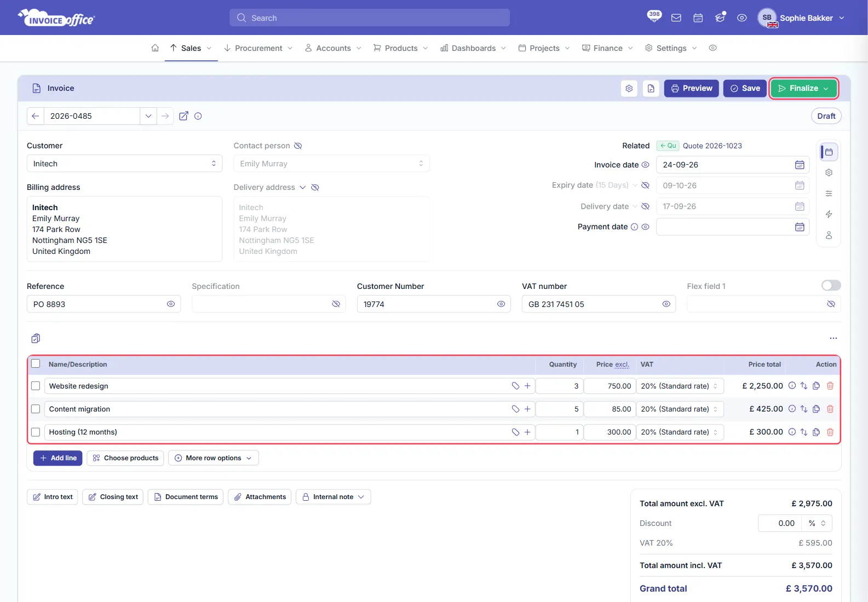
Task: Click the Preview button
Action: coord(691,89)
